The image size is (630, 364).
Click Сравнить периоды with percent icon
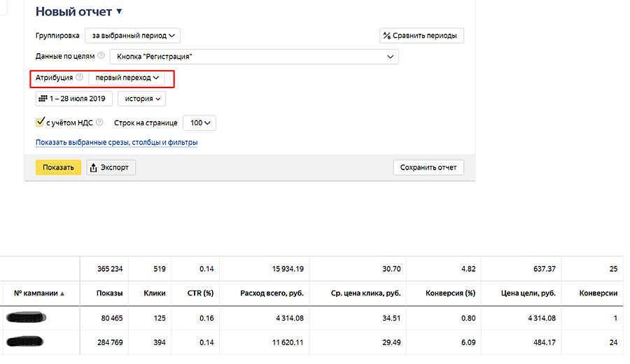point(421,36)
